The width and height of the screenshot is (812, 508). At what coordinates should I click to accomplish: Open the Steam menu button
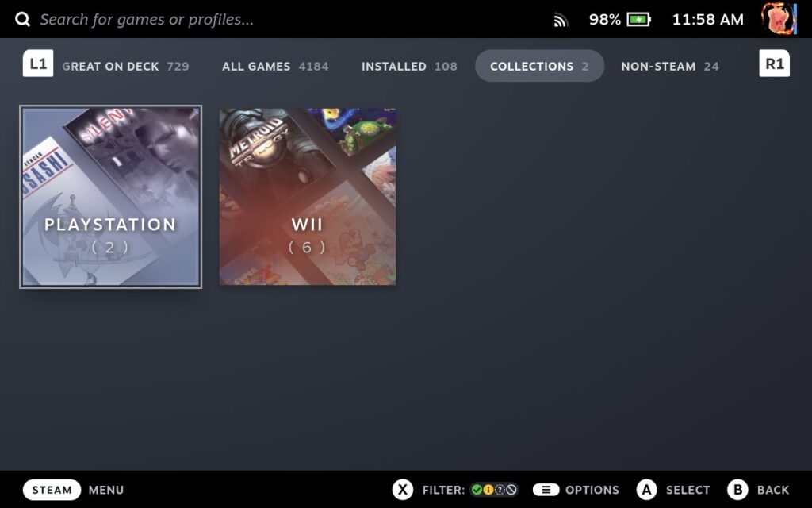click(x=52, y=490)
